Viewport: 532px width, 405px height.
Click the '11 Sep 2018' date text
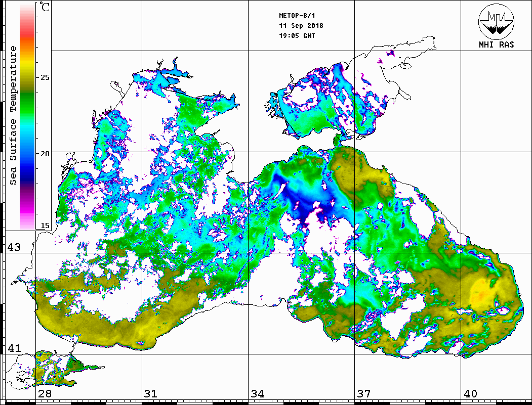click(301, 26)
